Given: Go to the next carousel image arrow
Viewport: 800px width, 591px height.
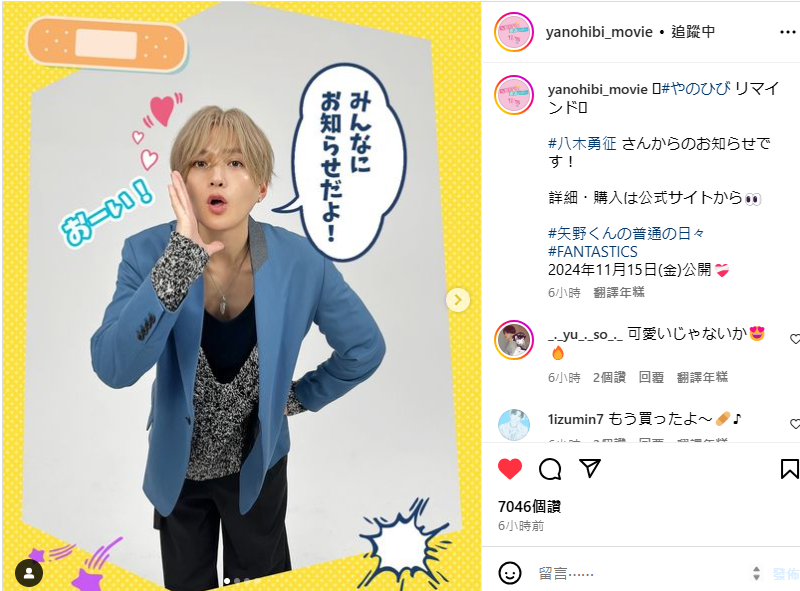Looking at the screenshot, I should click(x=458, y=300).
